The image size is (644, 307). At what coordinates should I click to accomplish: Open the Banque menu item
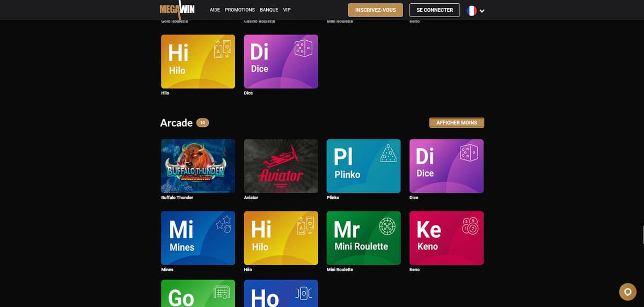coord(269,10)
